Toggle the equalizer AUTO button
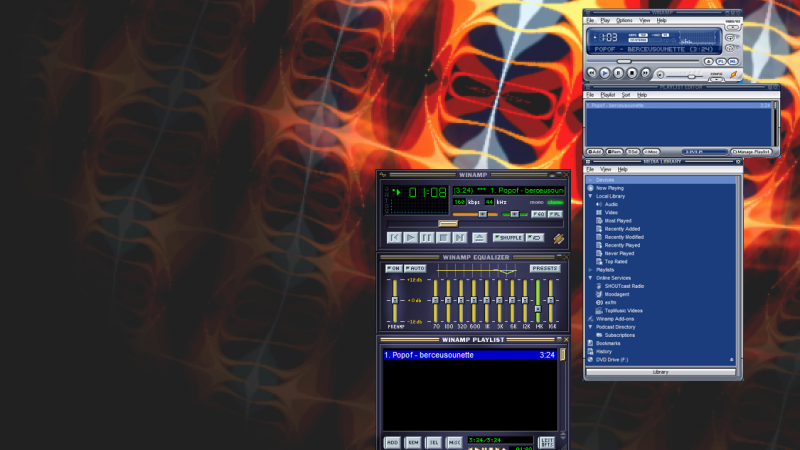Viewport: 800px width, 450px height. click(x=415, y=268)
